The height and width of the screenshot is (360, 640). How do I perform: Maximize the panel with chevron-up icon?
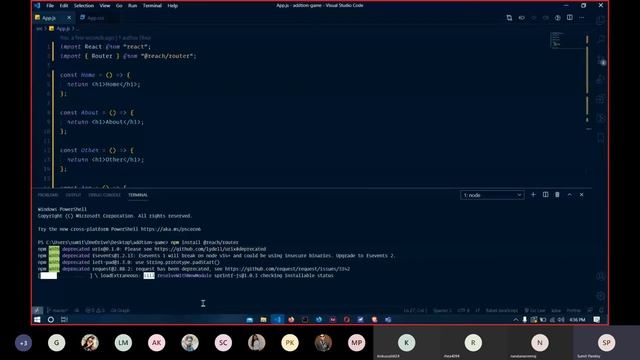point(569,195)
